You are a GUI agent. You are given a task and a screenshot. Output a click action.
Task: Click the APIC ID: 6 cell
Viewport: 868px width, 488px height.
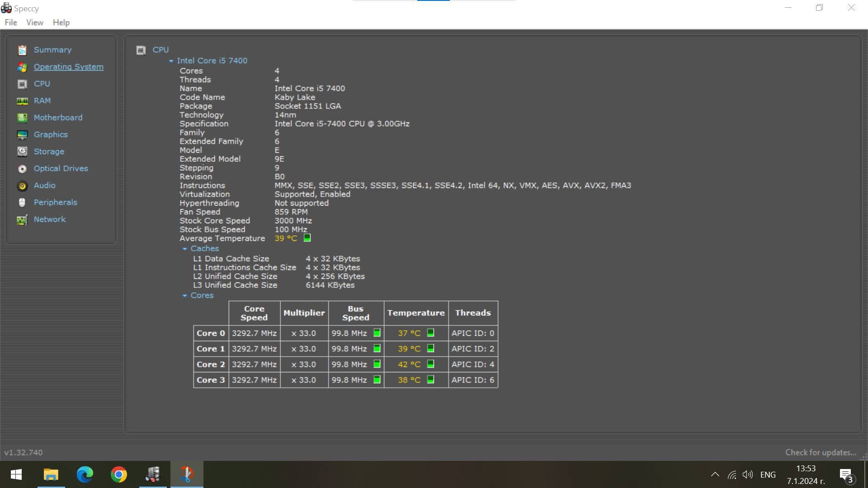(473, 380)
